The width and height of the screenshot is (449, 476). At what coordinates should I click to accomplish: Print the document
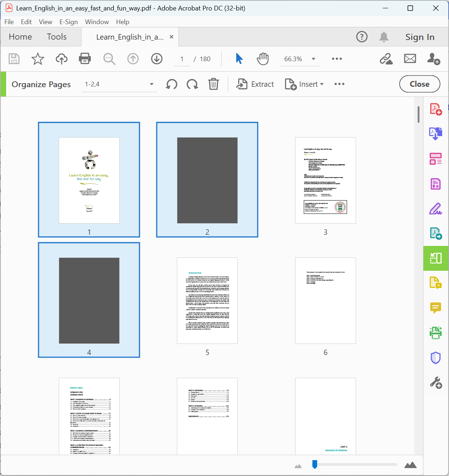tap(85, 59)
